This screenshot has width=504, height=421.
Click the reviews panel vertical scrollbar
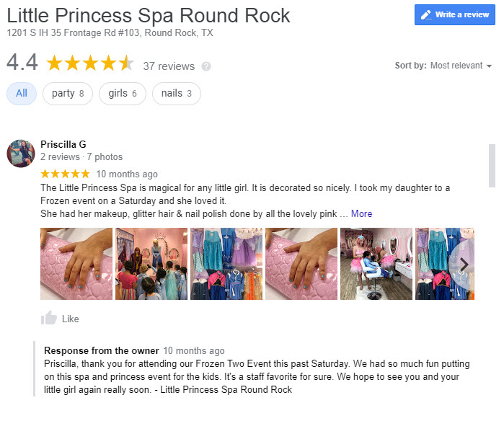[x=492, y=166]
